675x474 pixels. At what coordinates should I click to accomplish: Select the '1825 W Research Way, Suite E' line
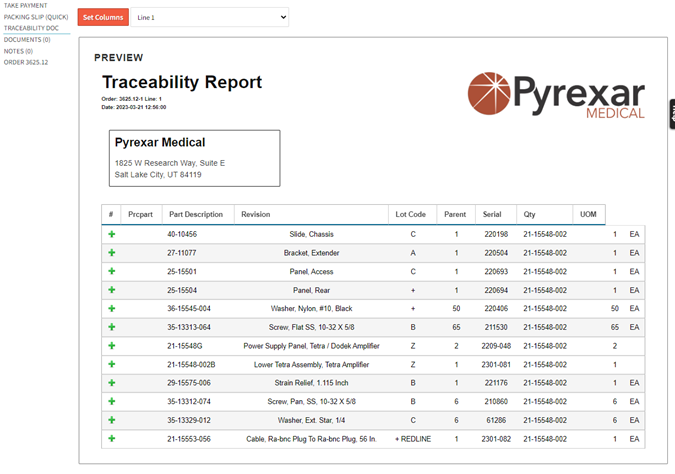coord(170,163)
